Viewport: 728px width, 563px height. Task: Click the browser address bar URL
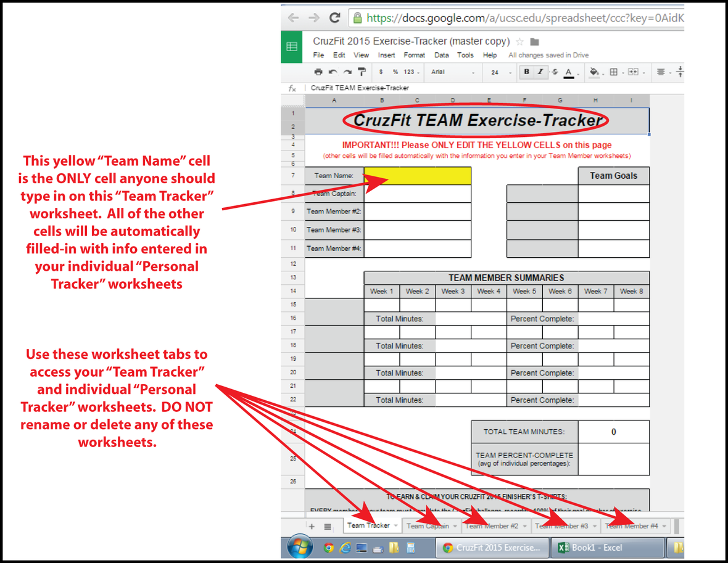[x=524, y=18]
